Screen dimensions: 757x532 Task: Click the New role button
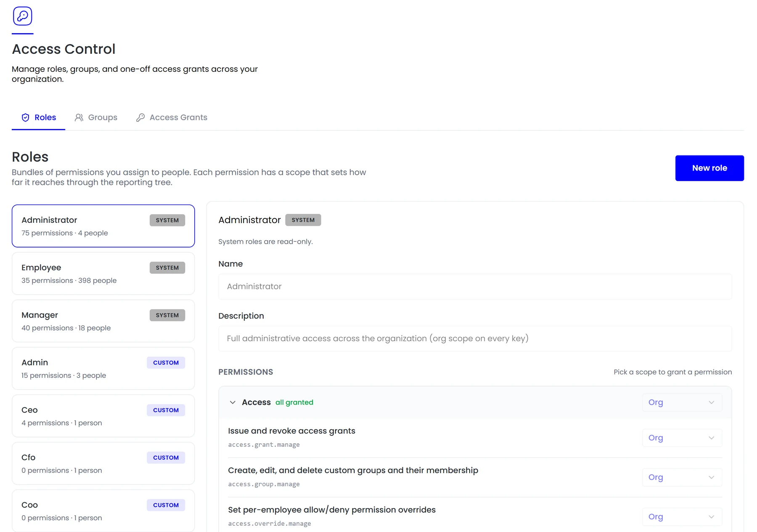[709, 168]
